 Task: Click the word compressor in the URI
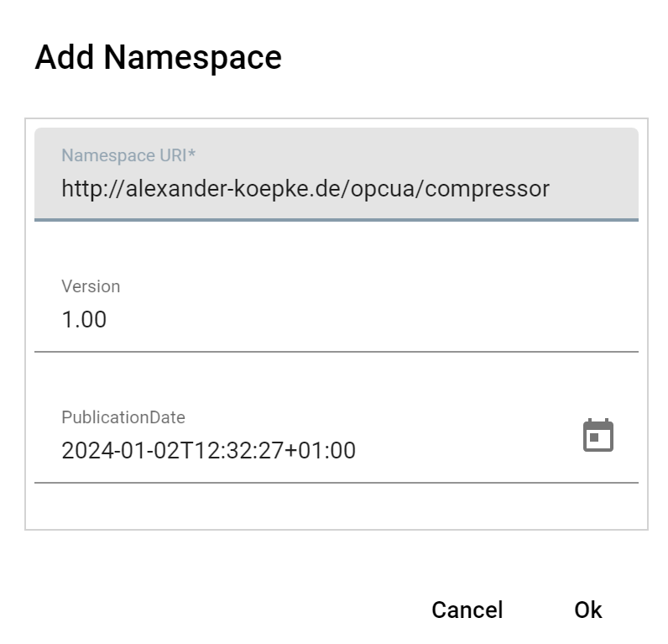[x=487, y=189]
